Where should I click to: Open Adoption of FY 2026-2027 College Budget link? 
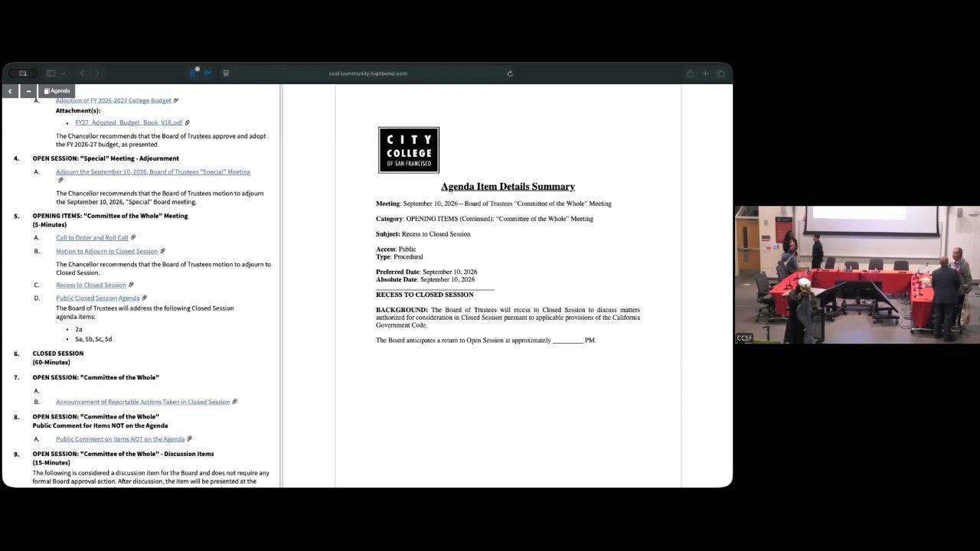point(113,100)
